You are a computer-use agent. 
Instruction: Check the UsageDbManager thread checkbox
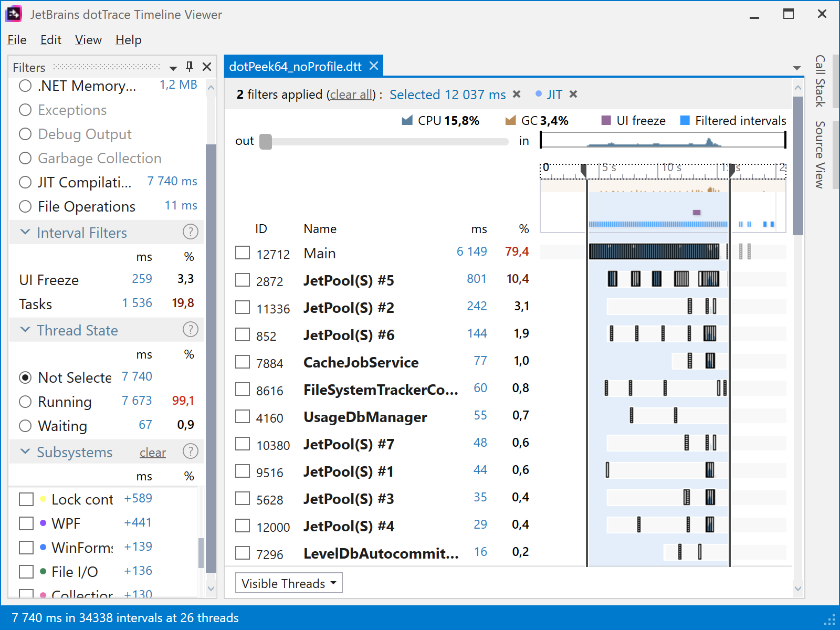(243, 416)
